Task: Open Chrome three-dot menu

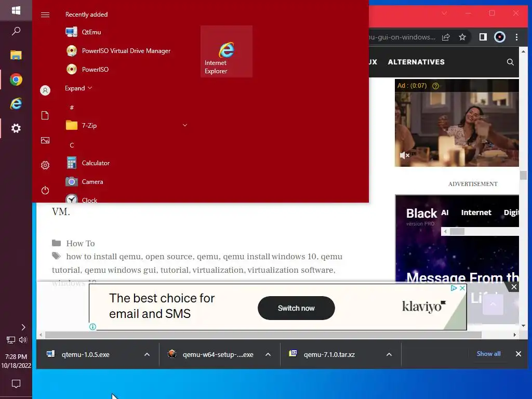Action: point(517,37)
